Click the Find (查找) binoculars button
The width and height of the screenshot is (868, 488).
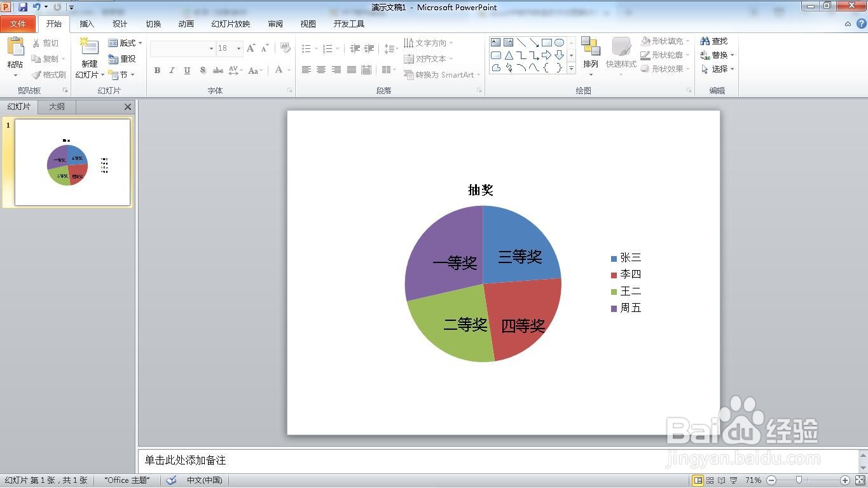[x=714, y=41]
